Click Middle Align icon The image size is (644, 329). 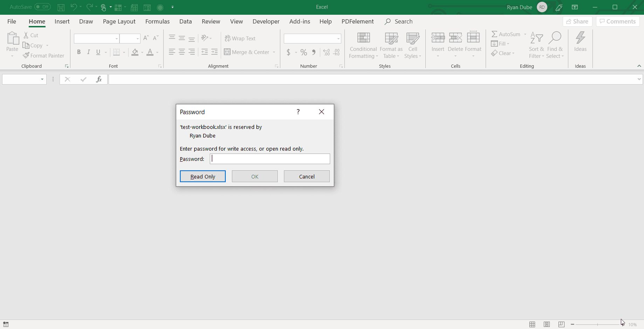182,38
